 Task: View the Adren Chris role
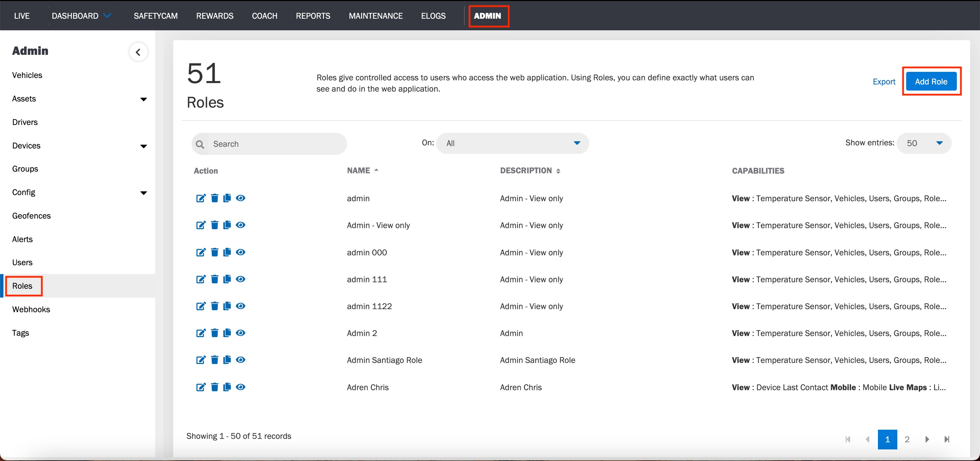click(241, 387)
